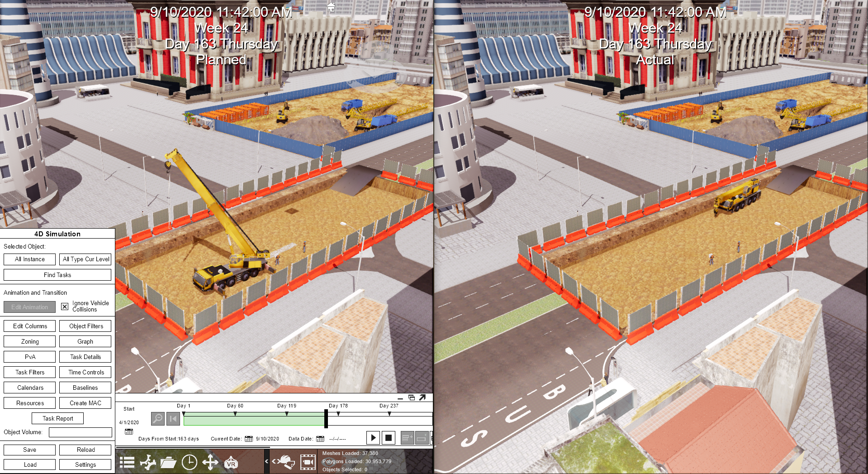Select the move/pan arrows tool
The image size is (868, 474).
pos(210,462)
